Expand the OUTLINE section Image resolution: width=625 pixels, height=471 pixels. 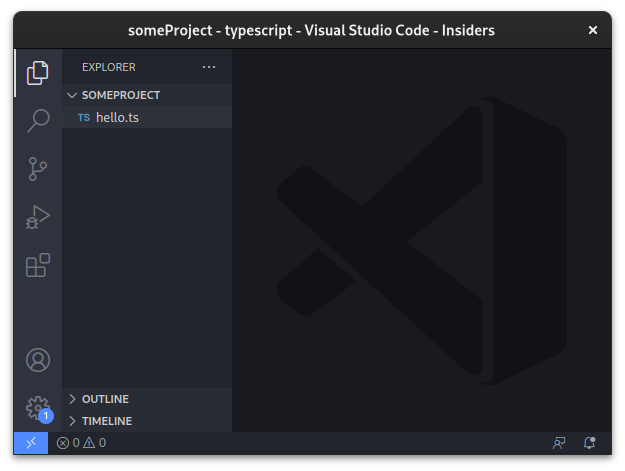(147, 399)
